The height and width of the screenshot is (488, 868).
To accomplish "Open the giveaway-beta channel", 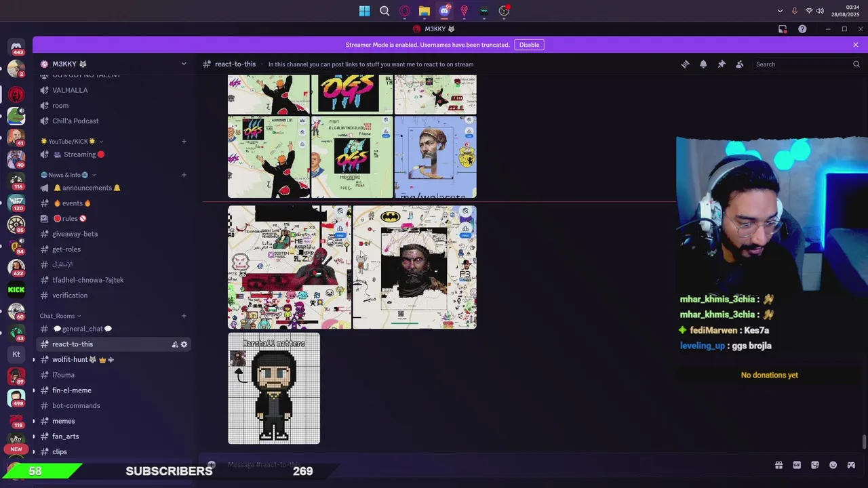I will coord(113,234).
